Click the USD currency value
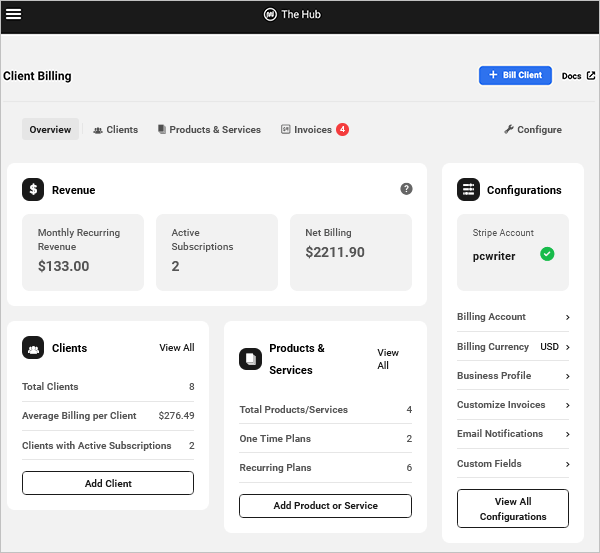Viewport: 600px width, 553px height. (549, 347)
